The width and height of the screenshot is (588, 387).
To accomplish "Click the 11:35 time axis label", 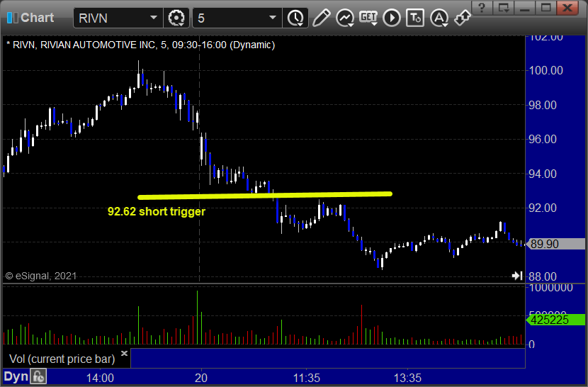I will 307,378.
